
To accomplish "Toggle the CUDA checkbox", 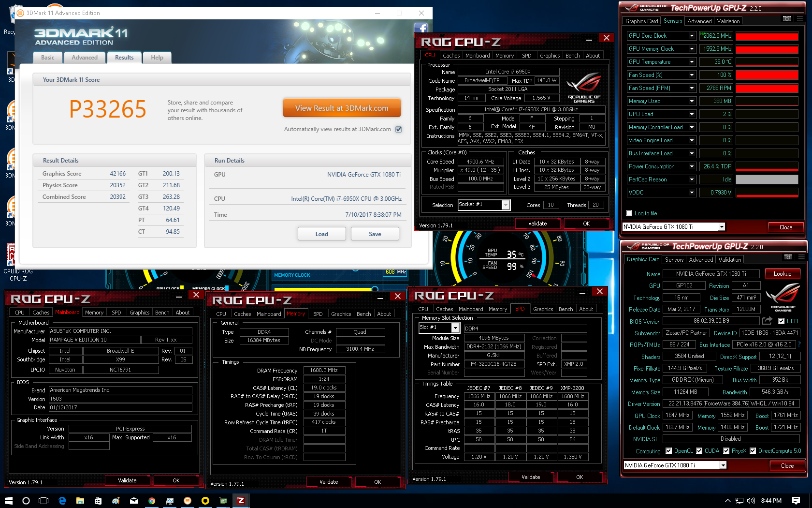I will point(699,451).
